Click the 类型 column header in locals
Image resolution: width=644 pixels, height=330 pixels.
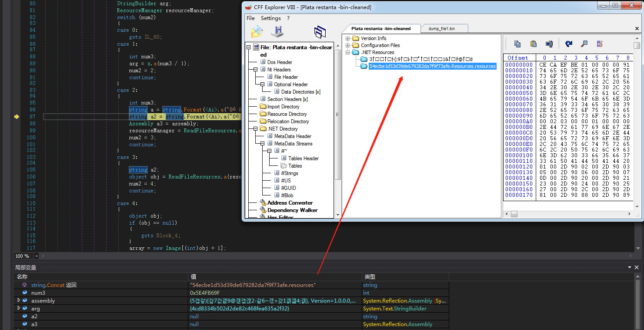point(405,277)
